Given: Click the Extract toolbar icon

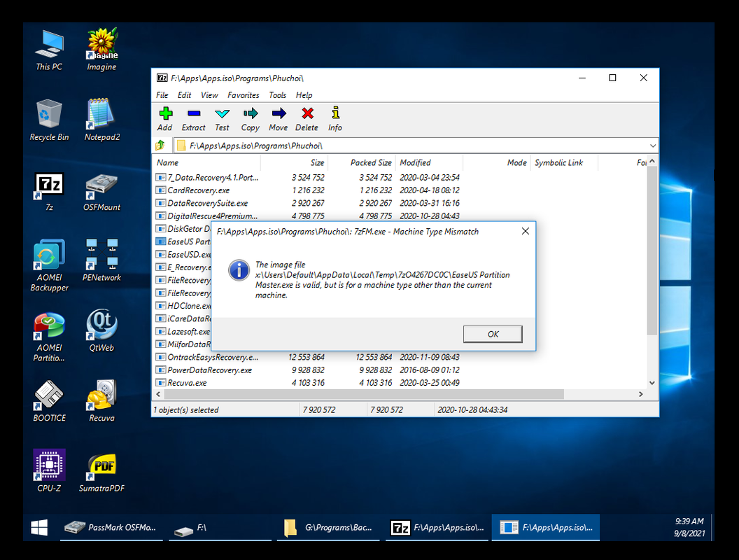Looking at the screenshot, I should (x=194, y=119).
